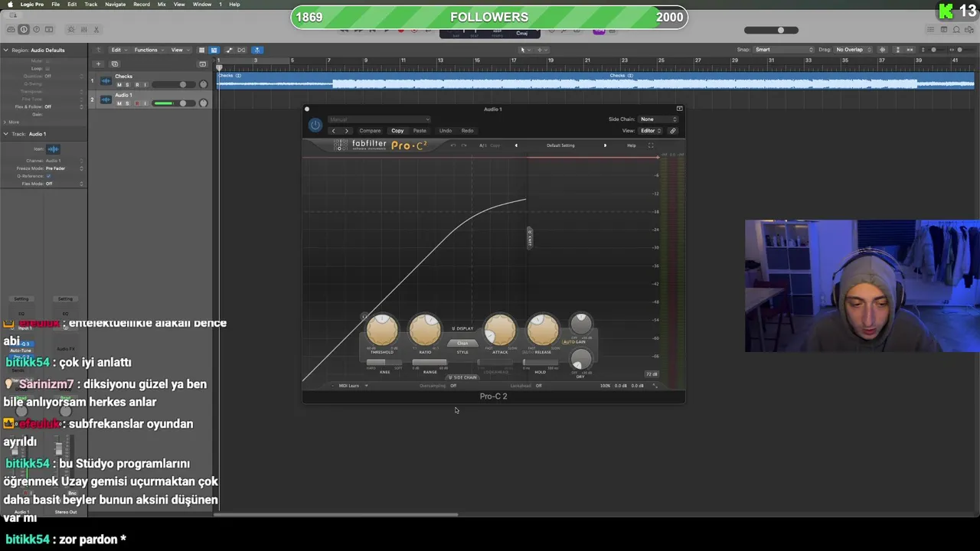Open the FabFilter Help menu
This screenshot has width=980, height=551.
click(631, 145)
